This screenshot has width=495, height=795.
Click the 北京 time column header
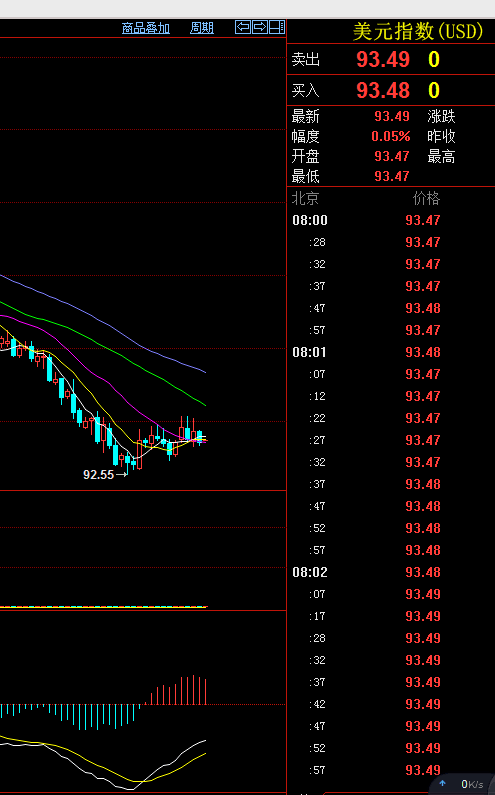(305, 198)
